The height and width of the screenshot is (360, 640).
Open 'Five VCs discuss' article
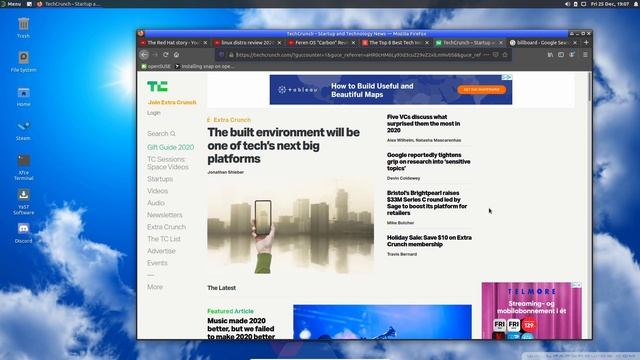click(x=423, y=123)
